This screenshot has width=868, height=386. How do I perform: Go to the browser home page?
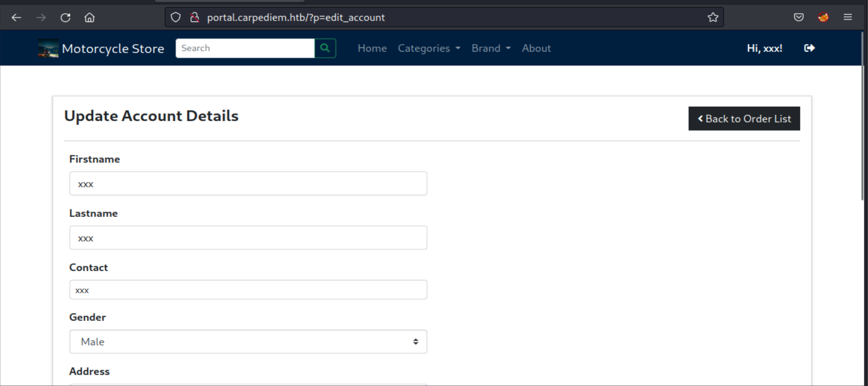(90, 17)
